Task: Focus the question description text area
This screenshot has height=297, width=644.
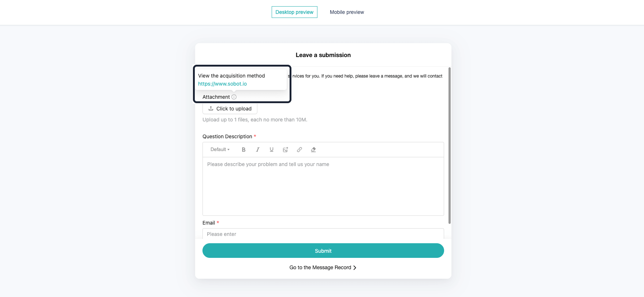Action: [323, 186]
